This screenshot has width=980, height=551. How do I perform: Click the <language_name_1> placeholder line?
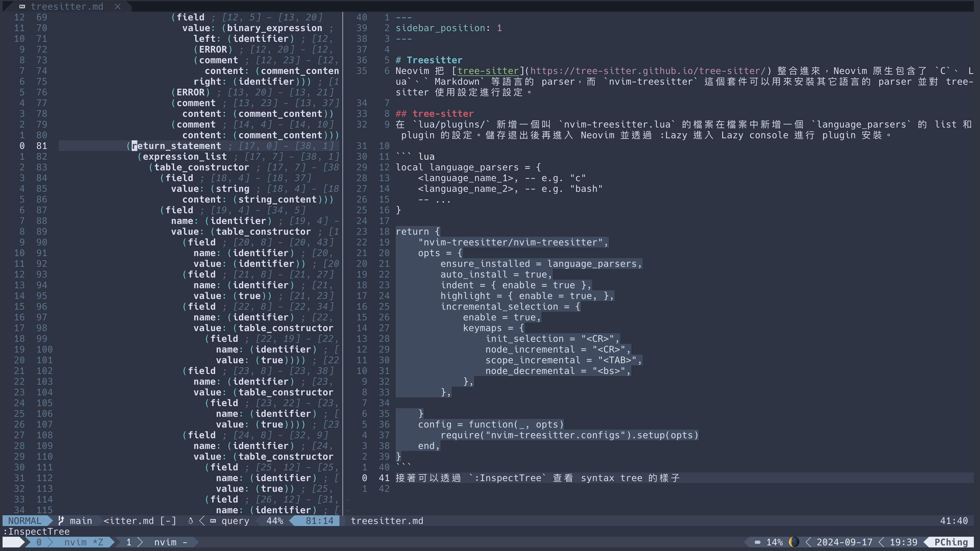pos(502,178)
